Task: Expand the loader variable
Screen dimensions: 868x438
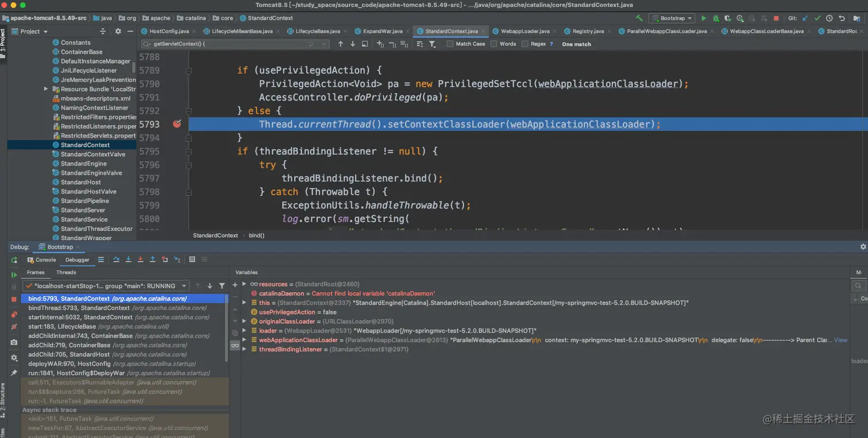Action: coord(244,330)
